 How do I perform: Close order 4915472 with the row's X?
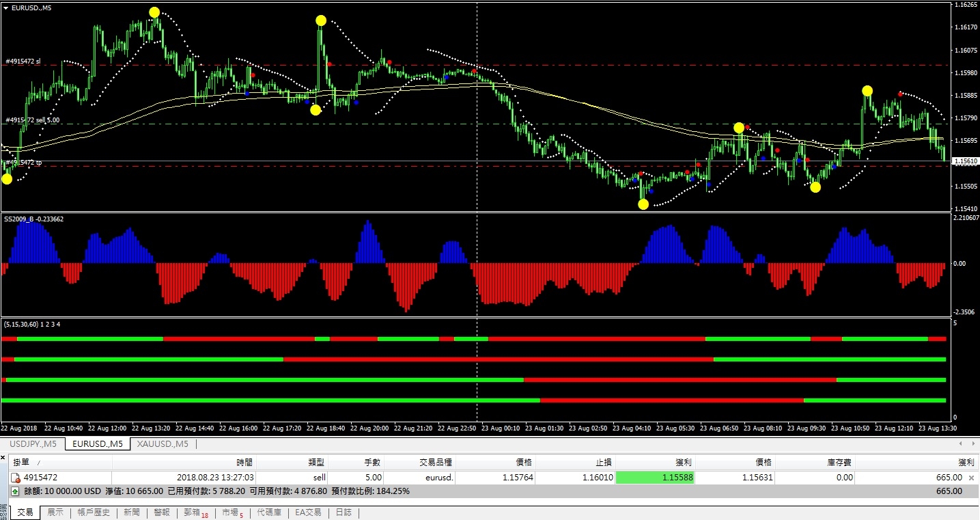[x=971, y=478]
